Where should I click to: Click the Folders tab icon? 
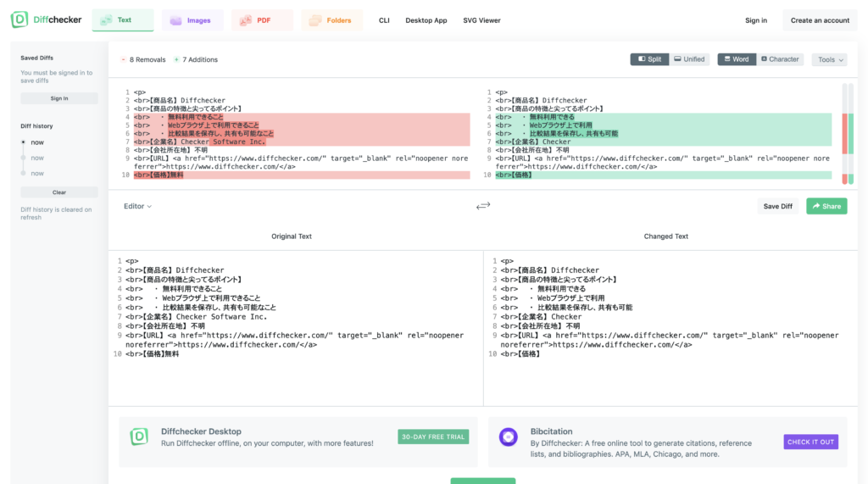315,20
